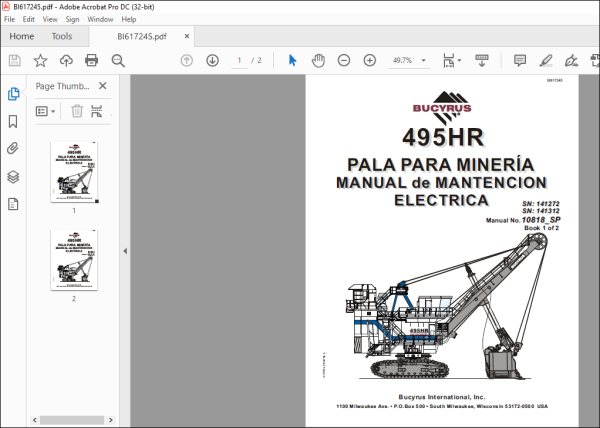Enable scrolling read mode icon
Image resolution: width=600 pixels, height=428 pixels.
[482, 60]
